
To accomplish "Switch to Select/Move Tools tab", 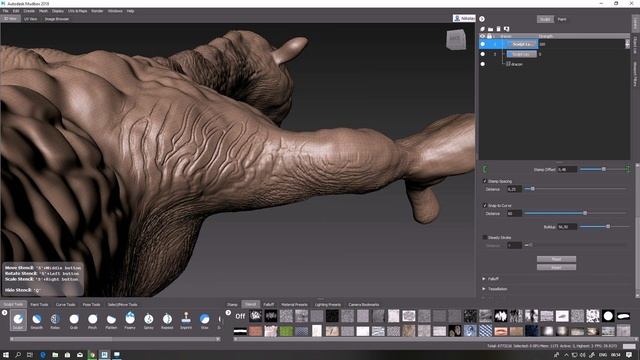I will [x=122, y=304].
